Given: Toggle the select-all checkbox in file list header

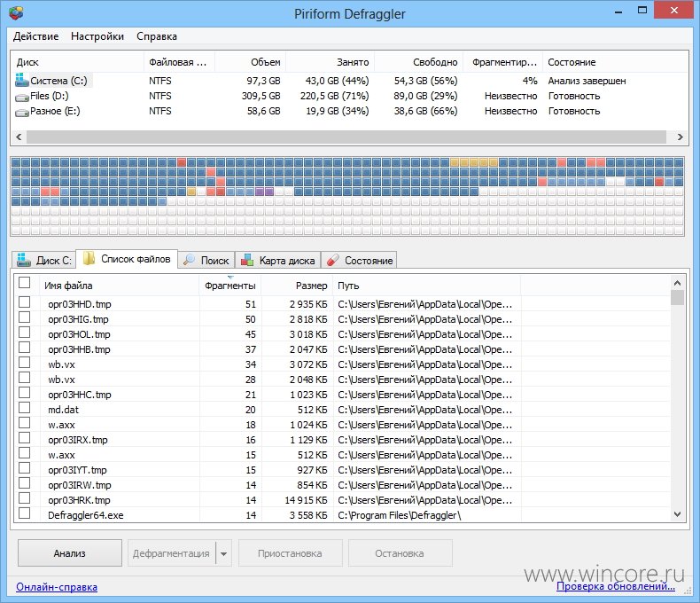Looking at the screenshot, I should [x=24, y=282].
